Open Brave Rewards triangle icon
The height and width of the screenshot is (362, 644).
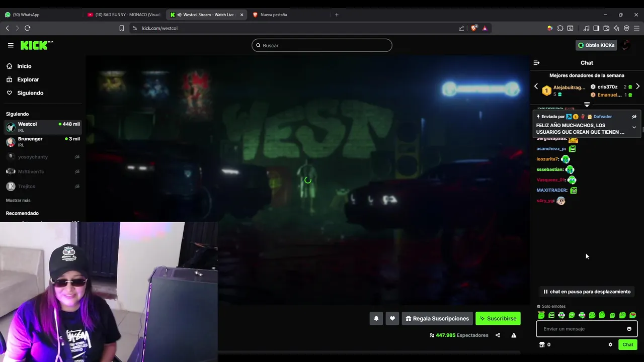(485, 28)
